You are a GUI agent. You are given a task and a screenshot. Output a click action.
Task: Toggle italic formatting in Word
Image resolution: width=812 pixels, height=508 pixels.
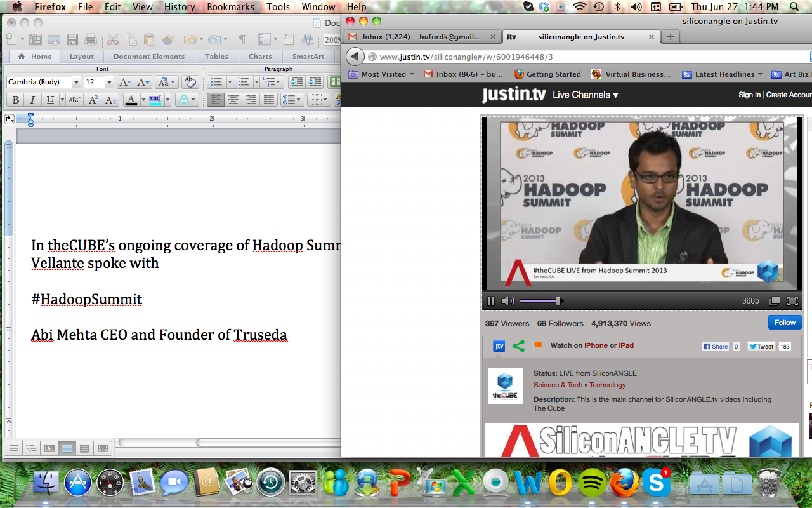tap(33, 100)
